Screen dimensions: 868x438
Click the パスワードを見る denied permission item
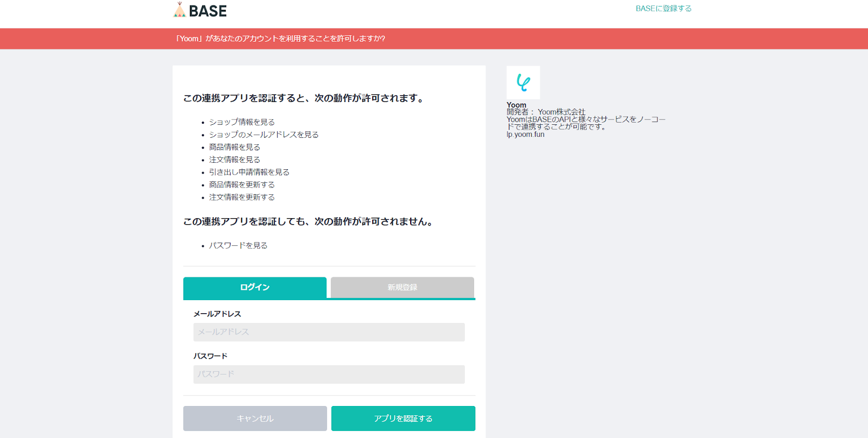pos(238,245)
